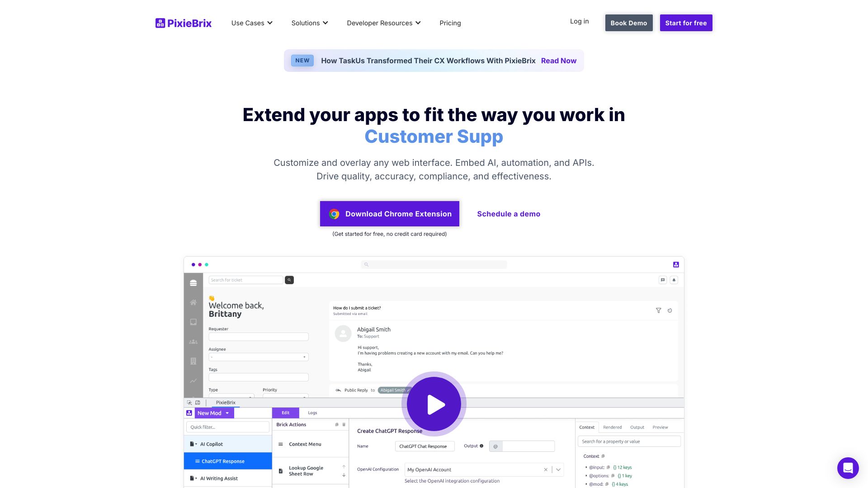Click the PixieBrix logo icon
This screenshot has width=868, height=488.
160,23
